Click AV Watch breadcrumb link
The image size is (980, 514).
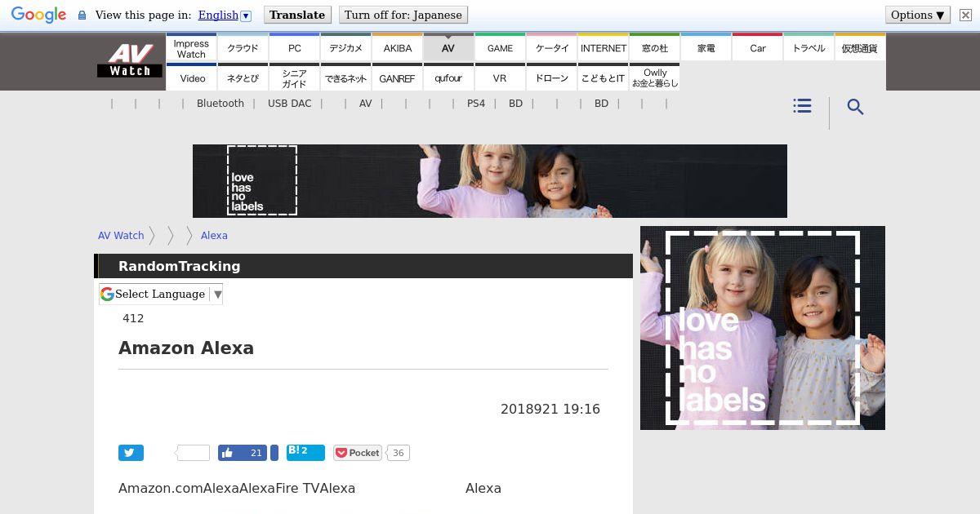(x=121, y=235)
